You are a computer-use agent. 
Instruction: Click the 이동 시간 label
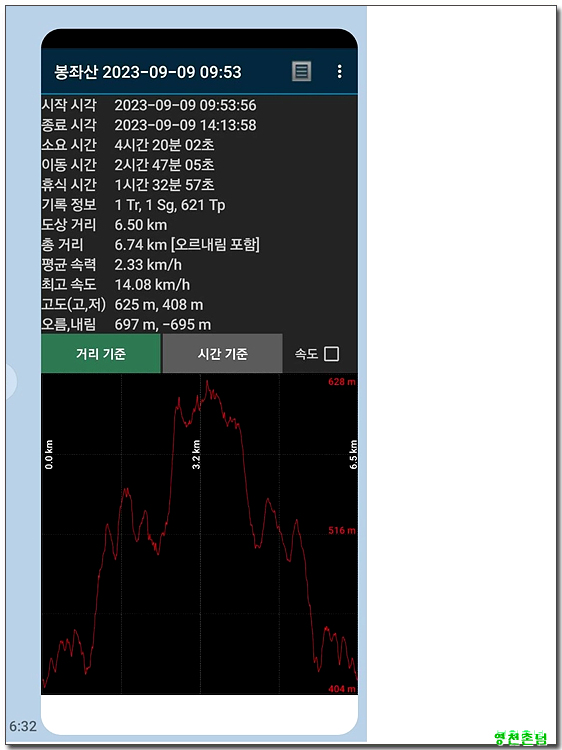[x=69, y=165]
